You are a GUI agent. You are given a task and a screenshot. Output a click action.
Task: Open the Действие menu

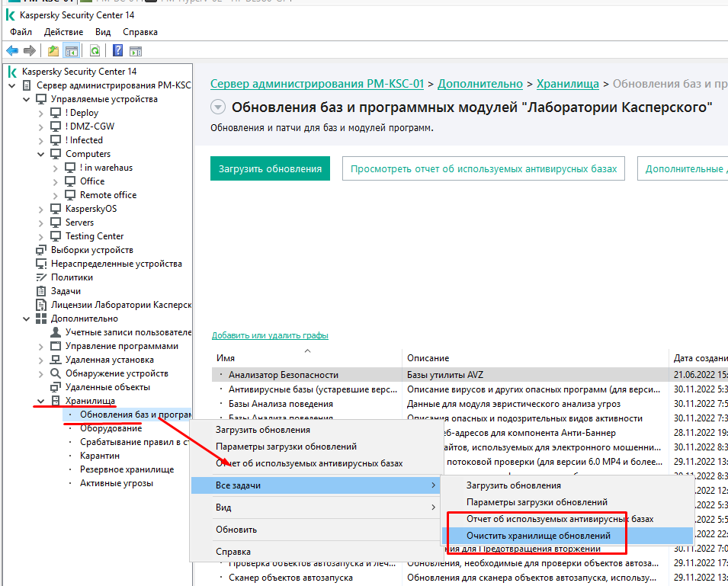(x=63, y=32)
